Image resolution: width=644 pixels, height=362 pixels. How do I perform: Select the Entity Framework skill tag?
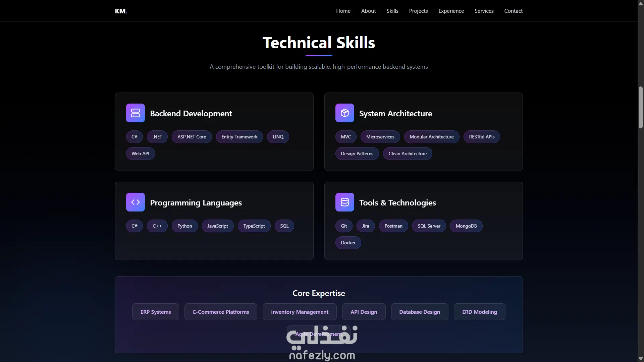pyautogui.click(x=239, y=137)
